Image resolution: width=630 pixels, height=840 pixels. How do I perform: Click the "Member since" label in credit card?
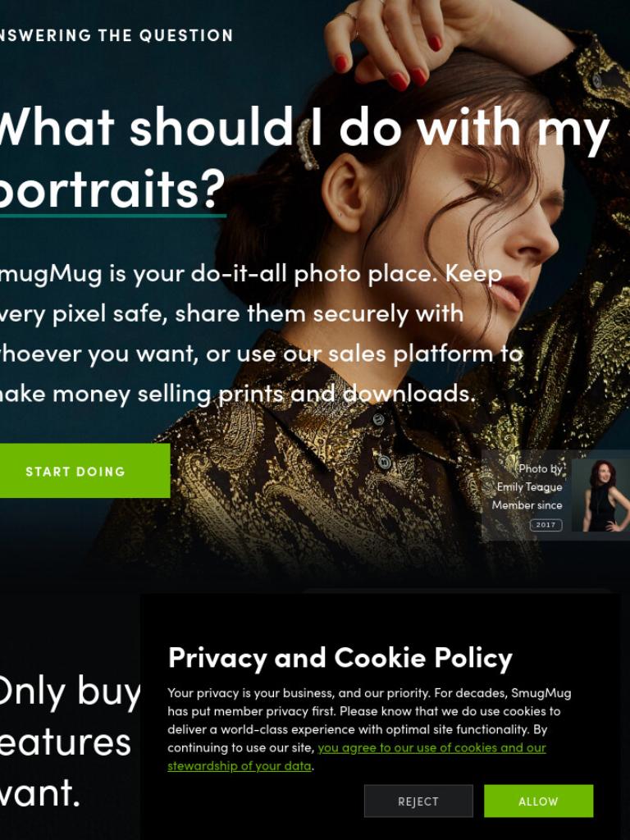click(x=527, y=505)
